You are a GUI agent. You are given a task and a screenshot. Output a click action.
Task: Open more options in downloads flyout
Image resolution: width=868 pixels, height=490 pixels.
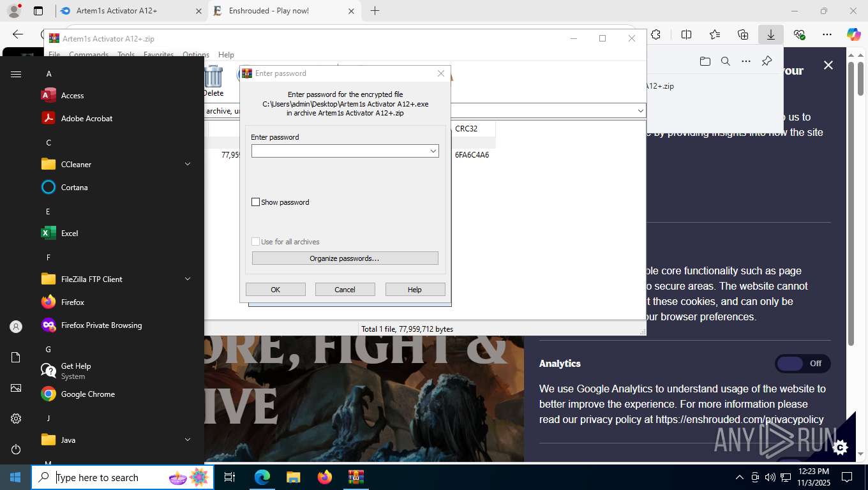(x=746, y=61)
